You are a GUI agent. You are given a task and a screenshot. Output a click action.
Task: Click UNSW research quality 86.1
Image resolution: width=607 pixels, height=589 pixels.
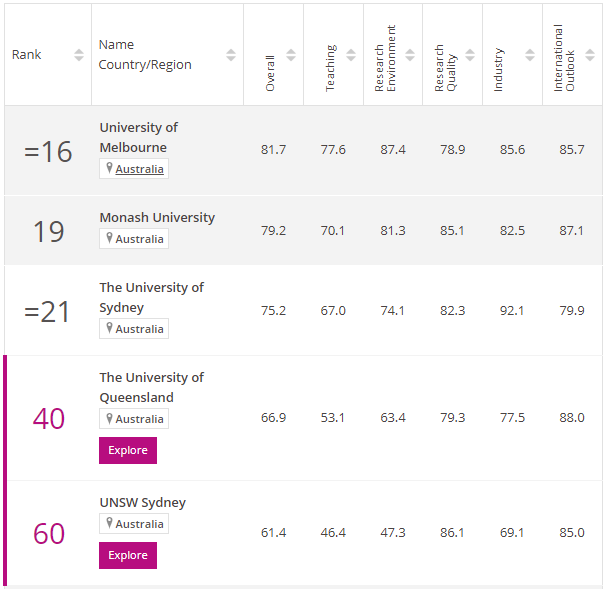(452, 533)
